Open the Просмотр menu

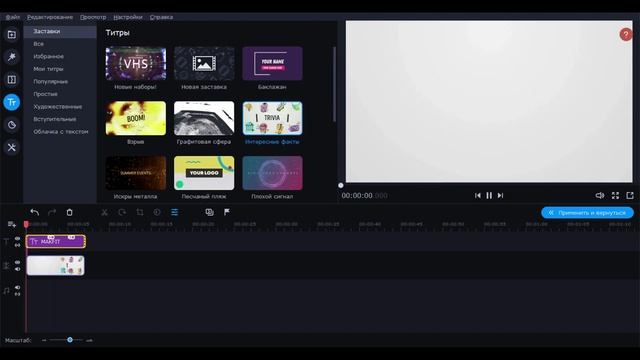(93, 17)
